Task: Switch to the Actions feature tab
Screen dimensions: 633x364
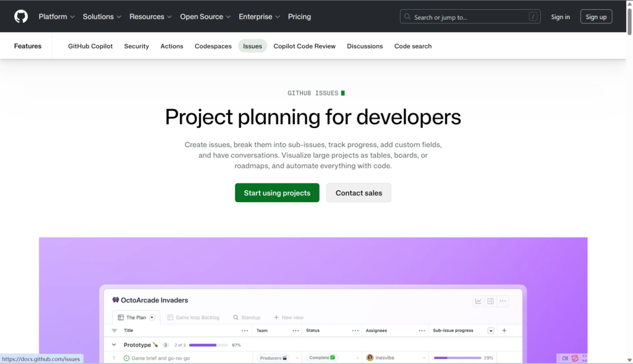Action: coord(172,46)
